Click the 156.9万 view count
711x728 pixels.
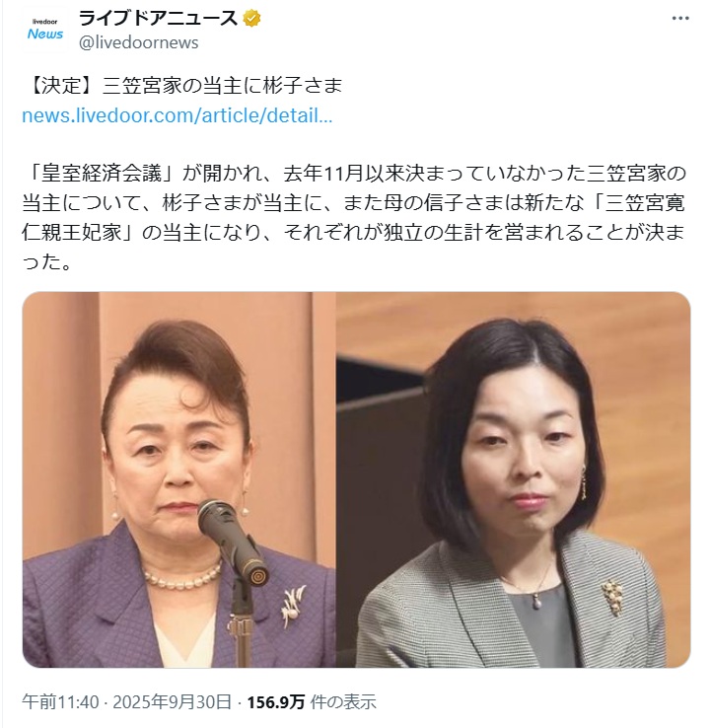coord(276,702)
